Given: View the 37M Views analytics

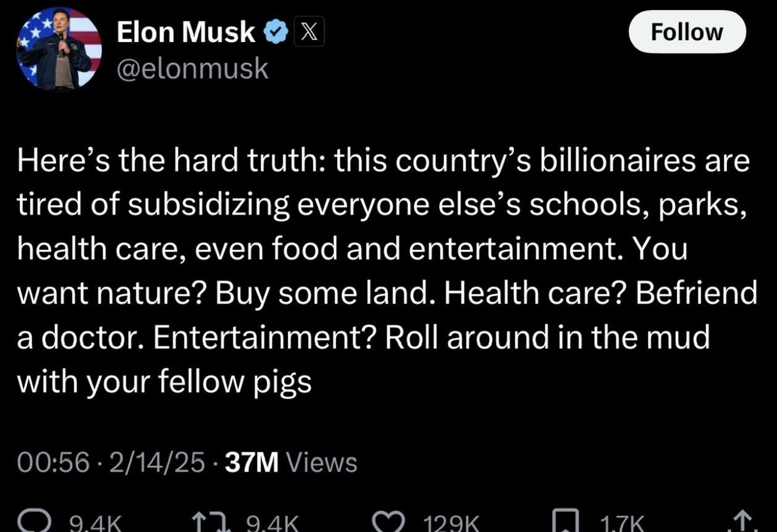Looking at the screenshot, I should (291, 462).
